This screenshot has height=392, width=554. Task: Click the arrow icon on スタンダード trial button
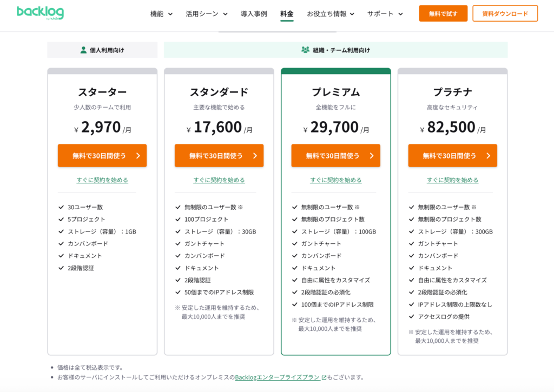tap(255, 156)
